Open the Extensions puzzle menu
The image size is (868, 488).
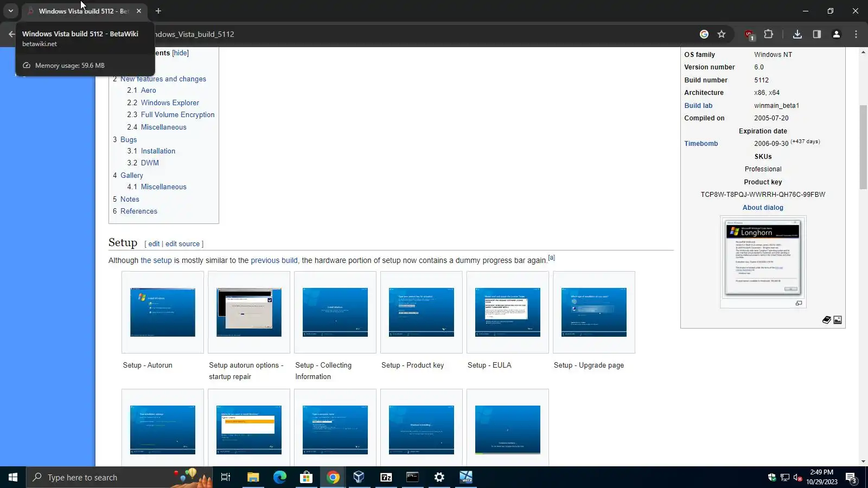click(768, 34)
